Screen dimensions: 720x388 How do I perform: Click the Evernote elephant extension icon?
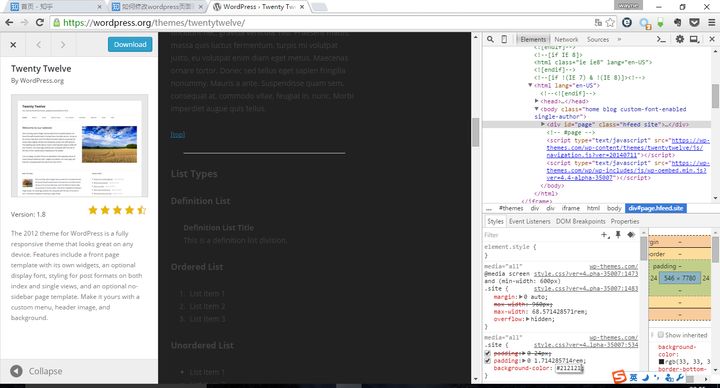[x=677, y=22]
